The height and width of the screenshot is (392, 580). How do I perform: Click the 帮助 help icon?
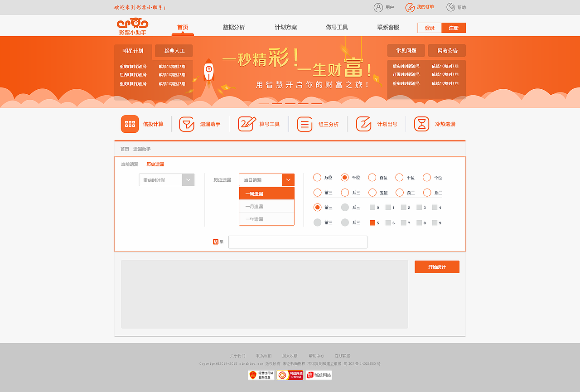[451, 7]
